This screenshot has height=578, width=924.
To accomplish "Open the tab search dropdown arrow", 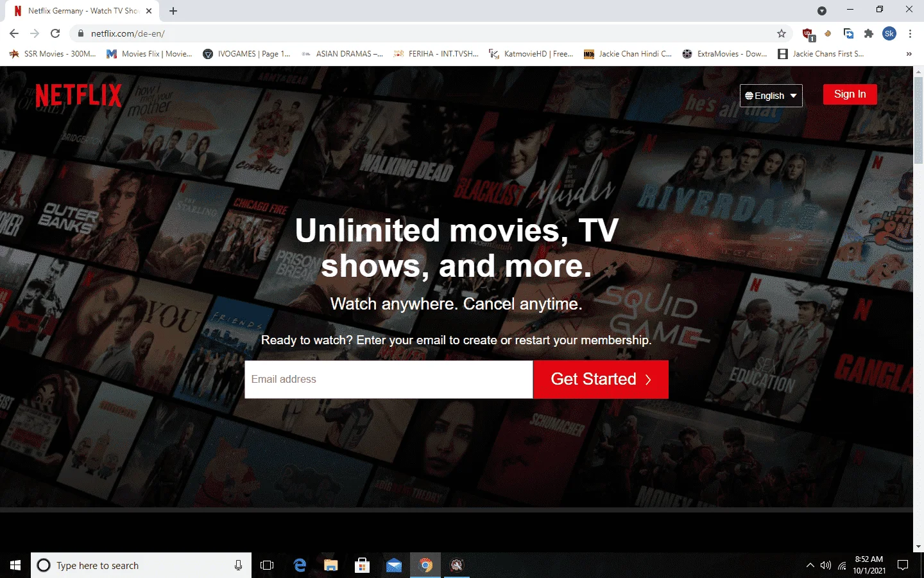I will 822,11.
